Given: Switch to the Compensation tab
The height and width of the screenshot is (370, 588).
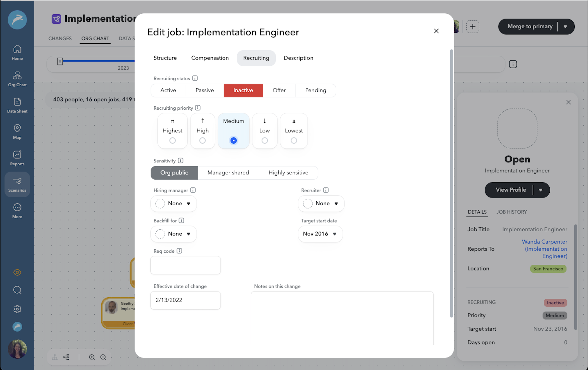Looking at the screenshot, I should click(x=210, y=58).
